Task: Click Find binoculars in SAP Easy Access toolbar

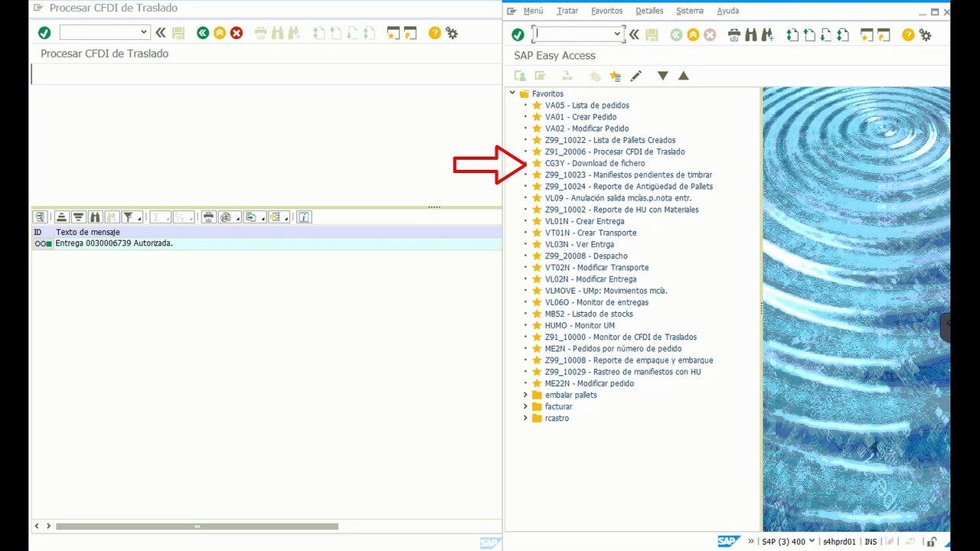Action: [x=750, y=34]
